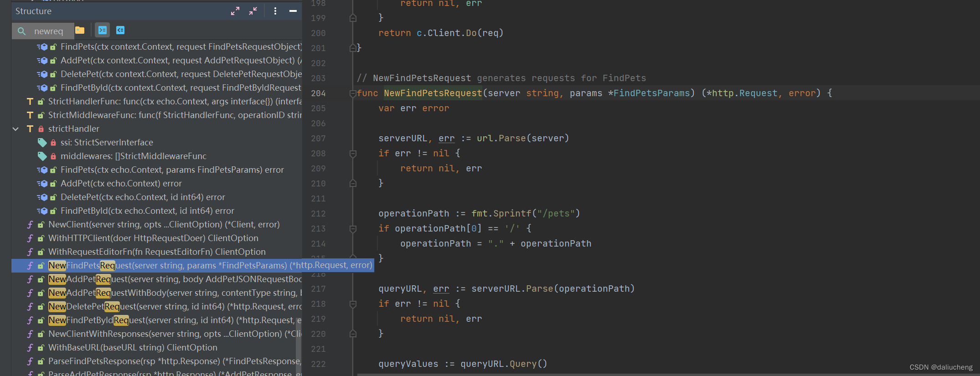The height and width of the screenshot is (376, 980).
Task: Toggle the autoscroll-from-source arrow icon
Action: click(120, 31)
